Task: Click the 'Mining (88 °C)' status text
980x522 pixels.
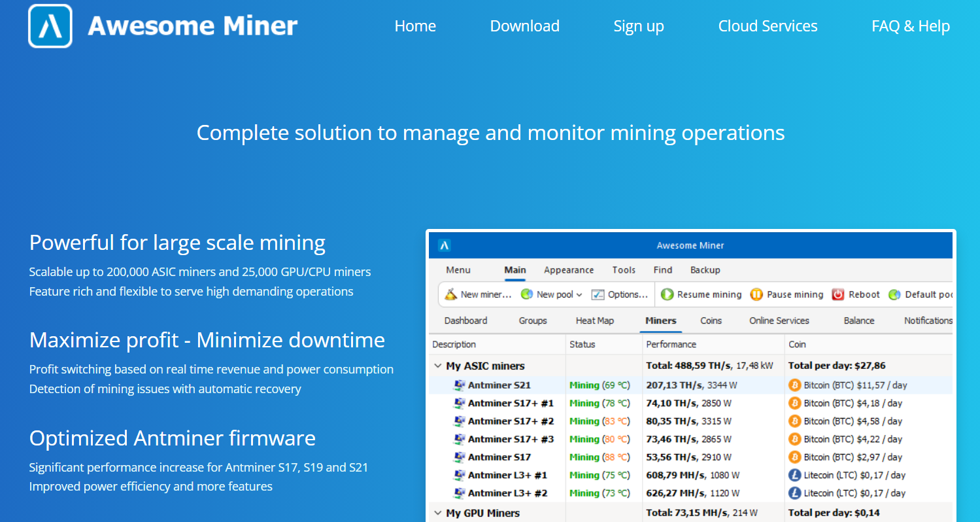Action: coord(600,457)
